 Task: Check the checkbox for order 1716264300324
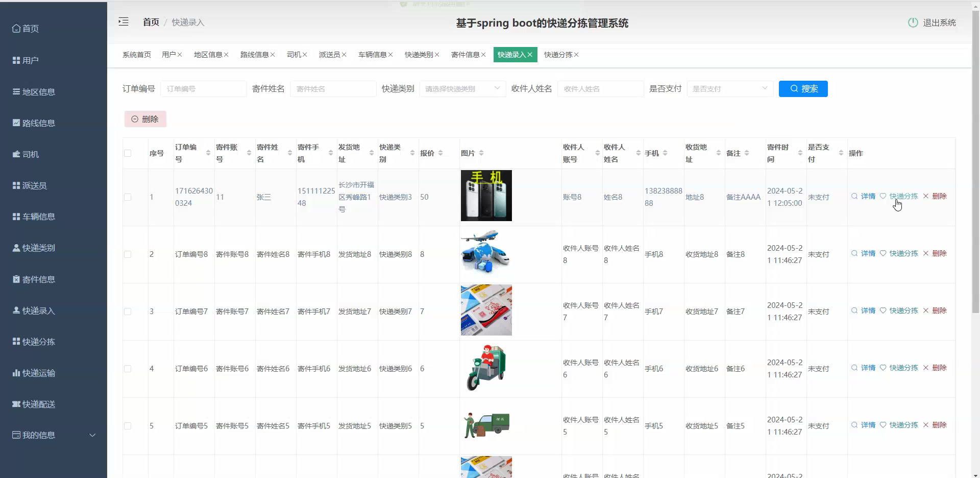128,197
